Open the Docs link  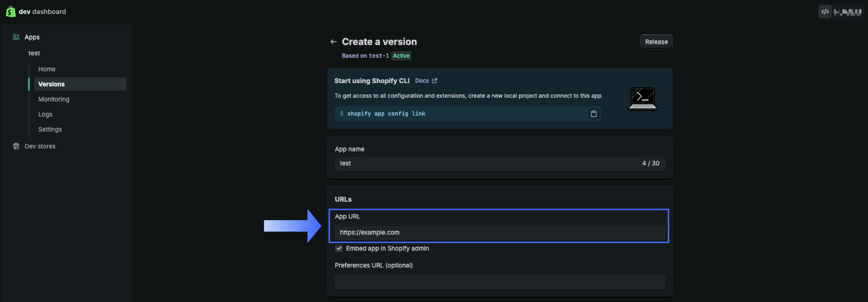pos(422,81)
